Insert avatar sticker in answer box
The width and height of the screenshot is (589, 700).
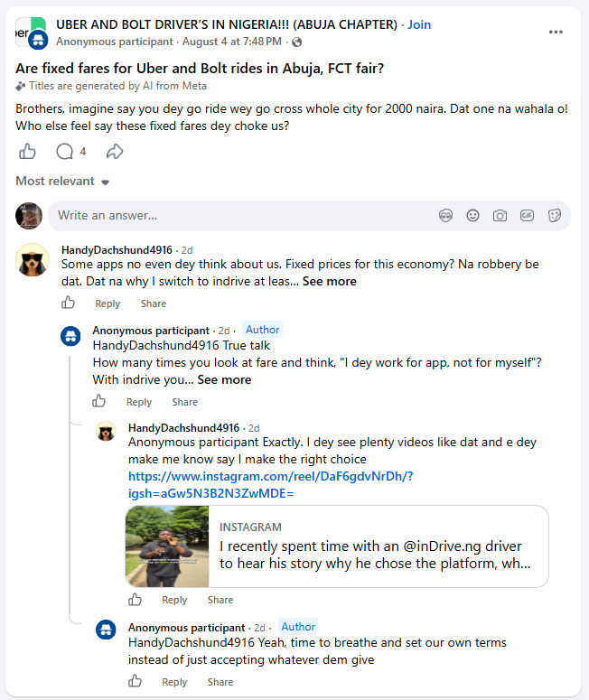pyautogui.click(x=445, y=216)
